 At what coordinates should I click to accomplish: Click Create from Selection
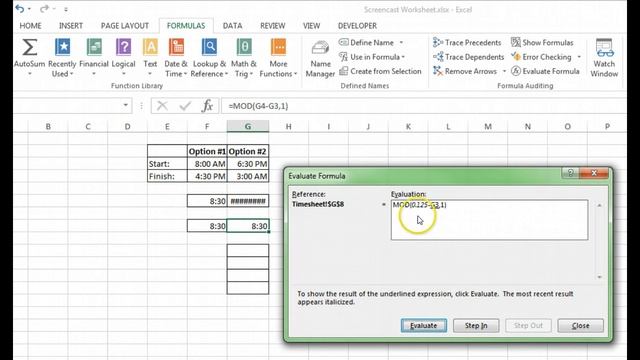point(380,71)
